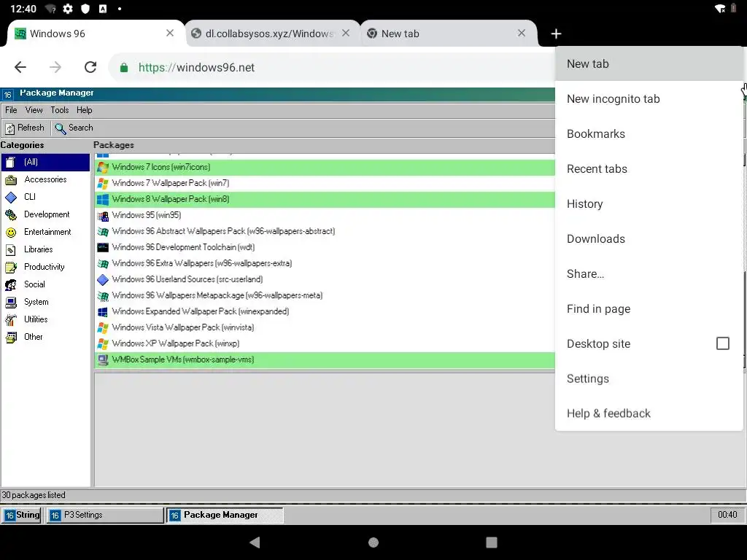This screenshot has height=560, width=747.
Task: Click the Refresh toolbar icon
Action: point(9,128)
